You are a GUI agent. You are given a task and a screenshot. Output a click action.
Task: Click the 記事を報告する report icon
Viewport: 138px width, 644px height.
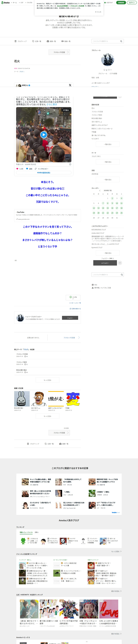(x=70, y=309)
